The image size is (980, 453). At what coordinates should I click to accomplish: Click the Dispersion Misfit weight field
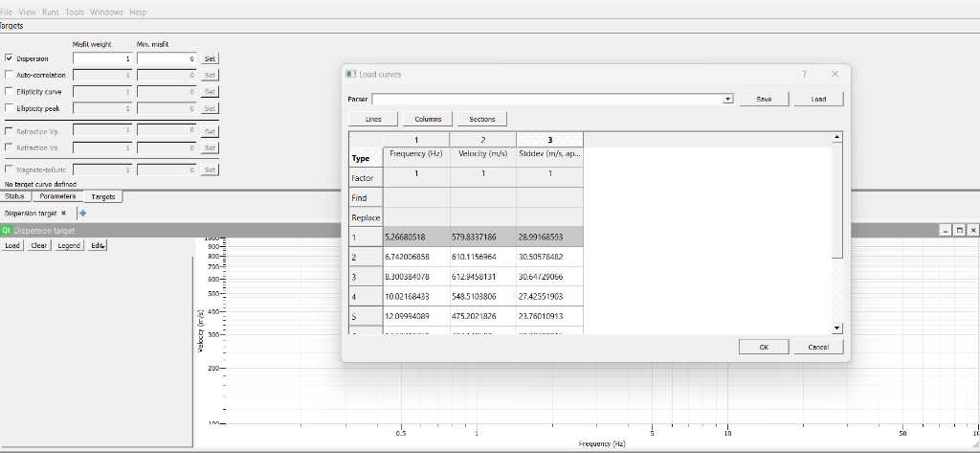(102, 58)
